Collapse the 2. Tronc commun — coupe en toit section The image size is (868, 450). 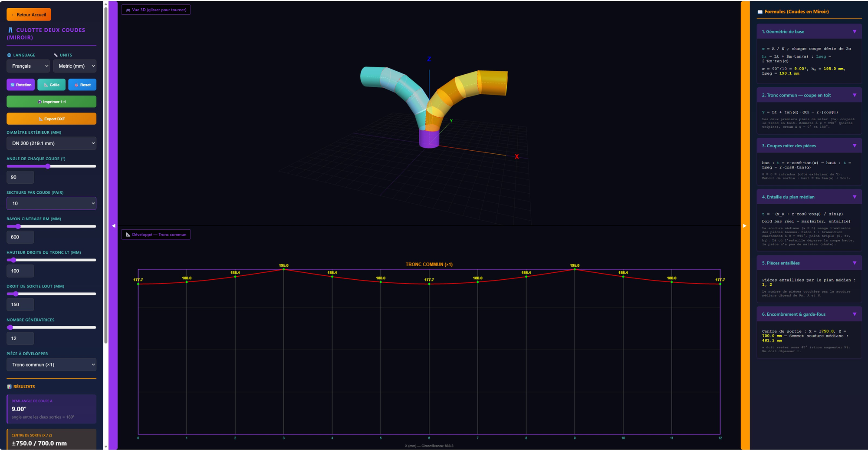tap(809, 95)
